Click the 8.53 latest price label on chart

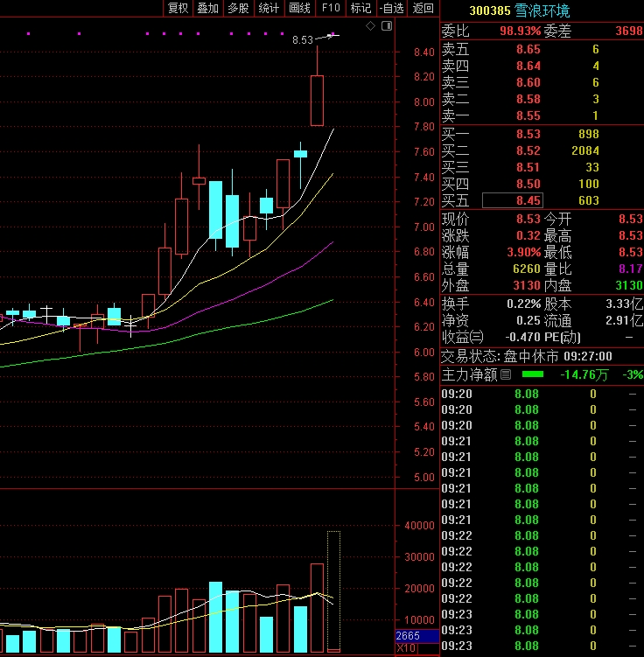(x=303, y=40)
